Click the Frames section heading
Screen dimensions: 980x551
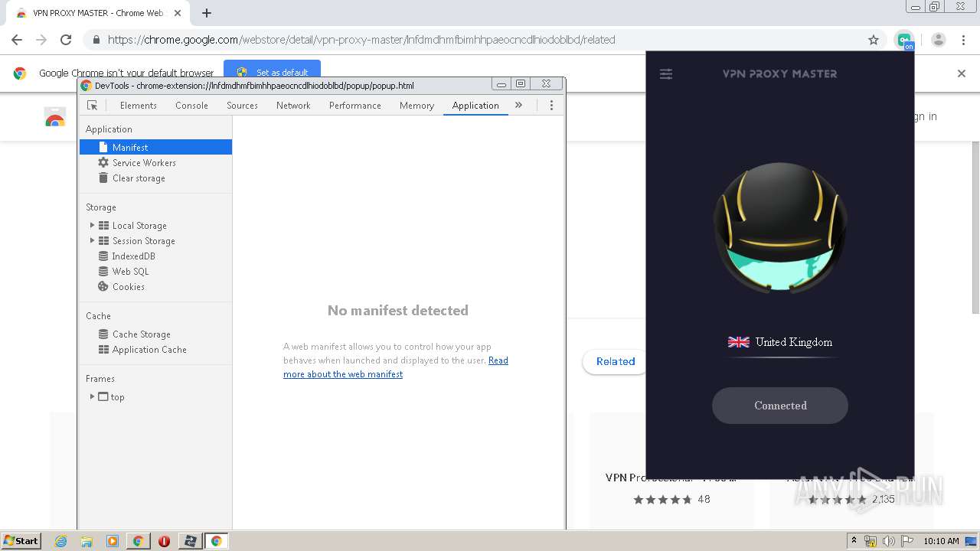coord(100,379)
